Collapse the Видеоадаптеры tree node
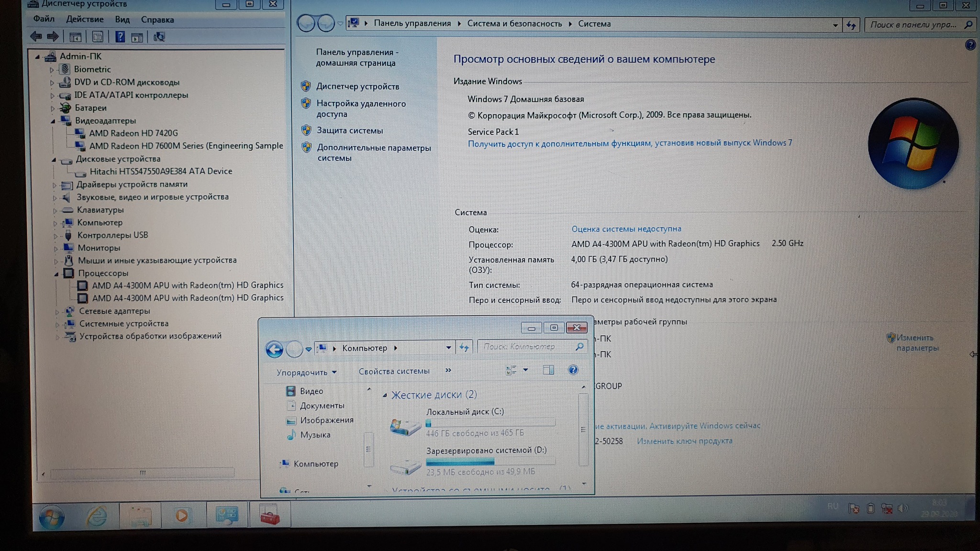The image size is (980, 551). coord(53,121)
